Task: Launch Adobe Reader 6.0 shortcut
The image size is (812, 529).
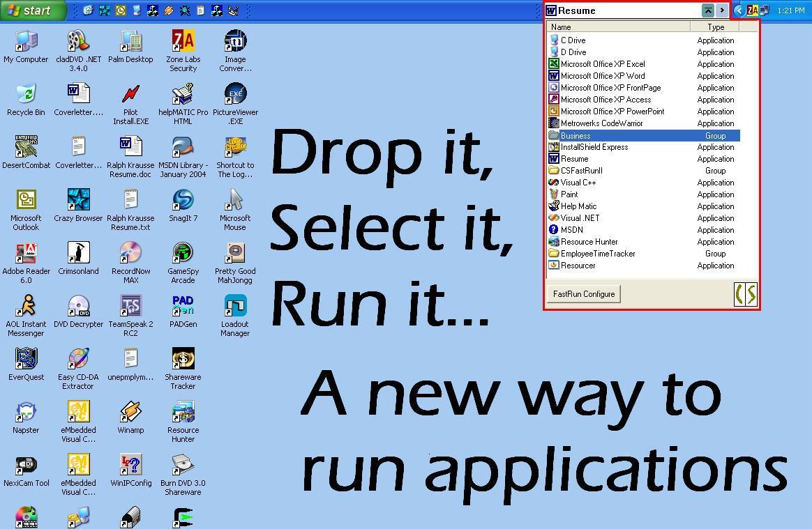Action: tap(26, 263)
